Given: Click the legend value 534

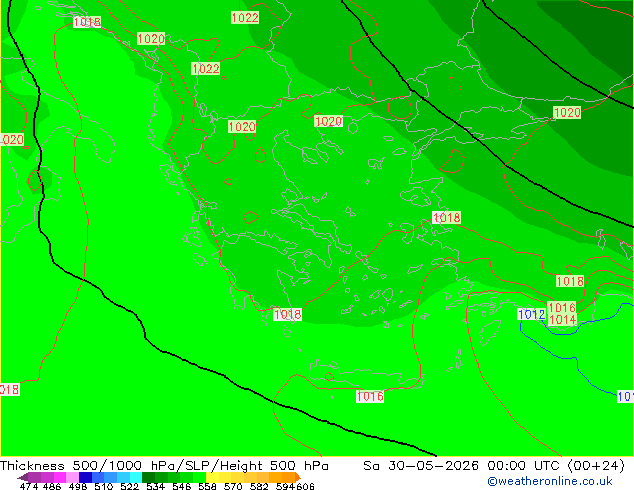Looking at the screenshot, I should coord(155,486).
